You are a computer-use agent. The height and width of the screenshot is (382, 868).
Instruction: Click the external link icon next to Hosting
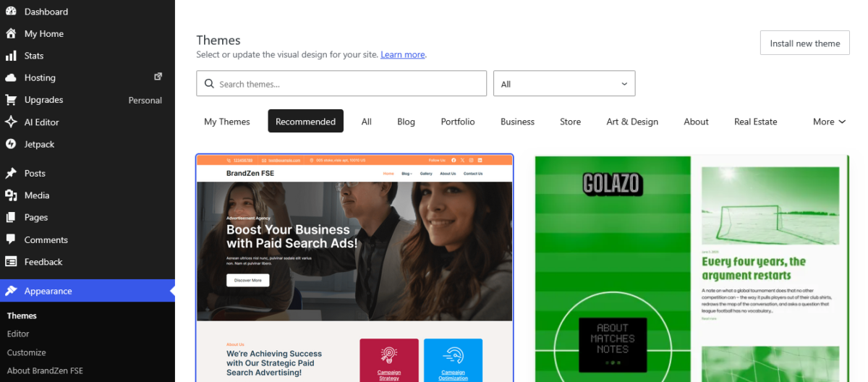[x=158, y=76]
